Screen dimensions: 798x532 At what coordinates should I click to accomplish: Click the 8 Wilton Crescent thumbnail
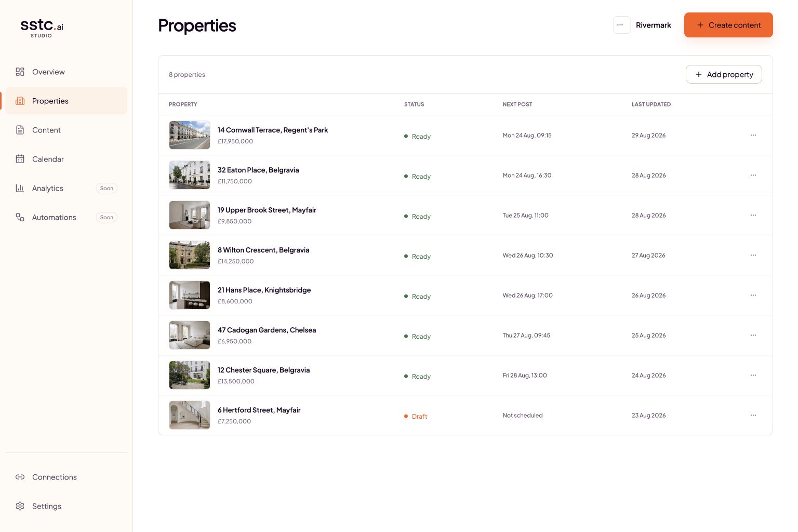pyautogui.click(x=190, y=255)
